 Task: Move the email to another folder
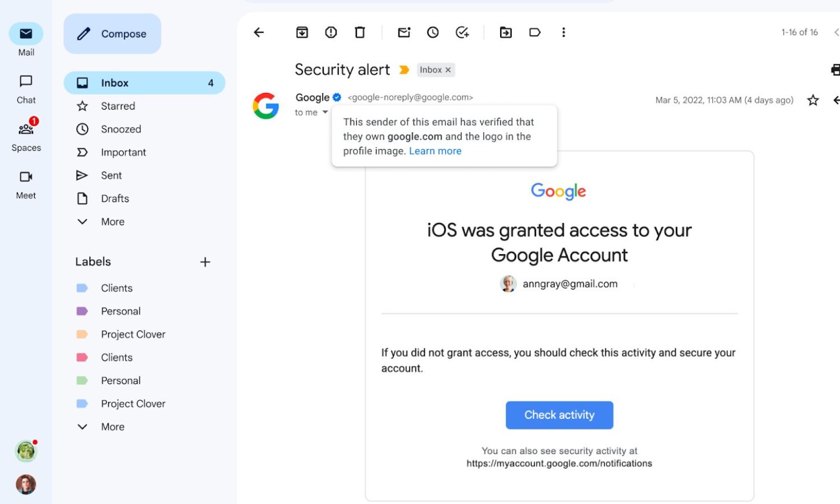tap(506, 32)
